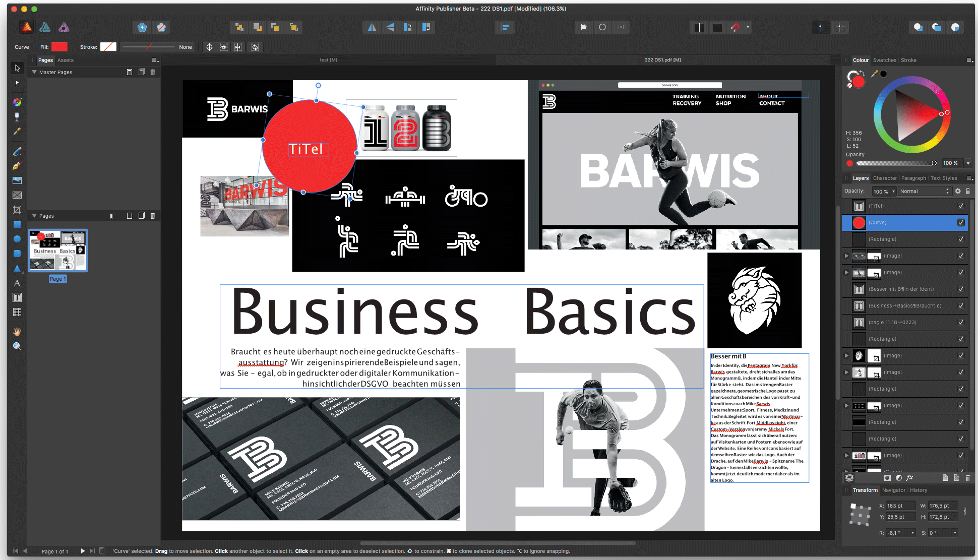The height and width of the screenshot is (560, 978).
Task: Collapse the Master Pages section
Action: [x=34, y=72]
